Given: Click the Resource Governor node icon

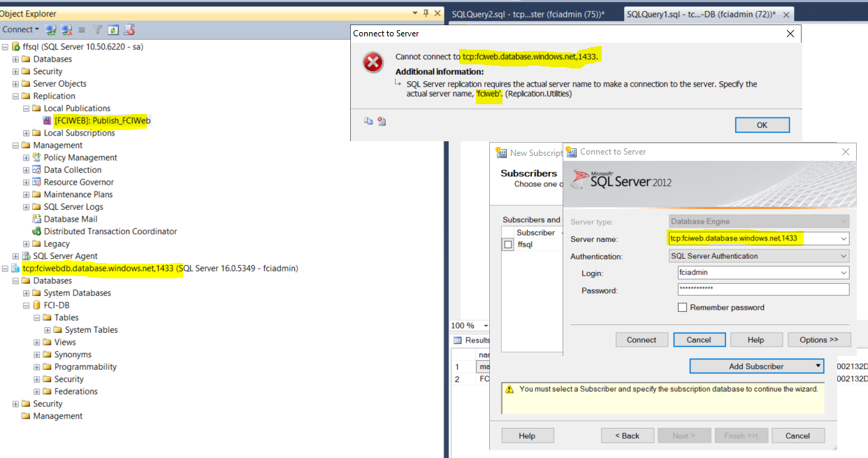Looking at the screenshot, I should [x=37, y=182].
